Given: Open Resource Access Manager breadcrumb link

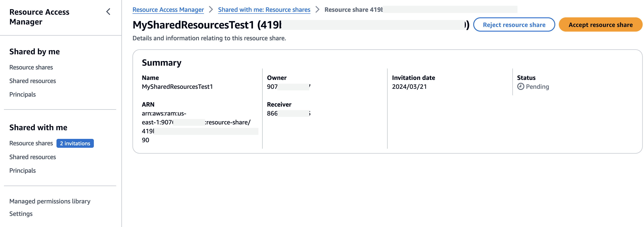Looking at the screenshot, I should [168, 10].
